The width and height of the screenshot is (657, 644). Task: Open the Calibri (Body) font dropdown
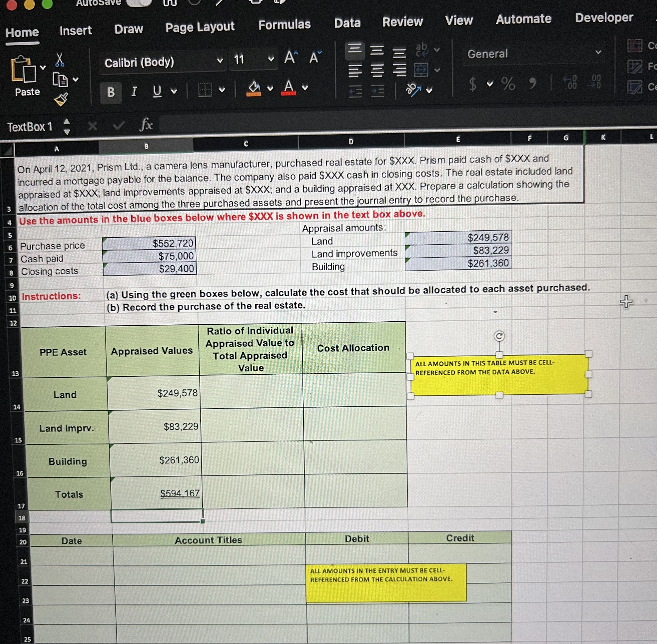[x=220, y=61]
